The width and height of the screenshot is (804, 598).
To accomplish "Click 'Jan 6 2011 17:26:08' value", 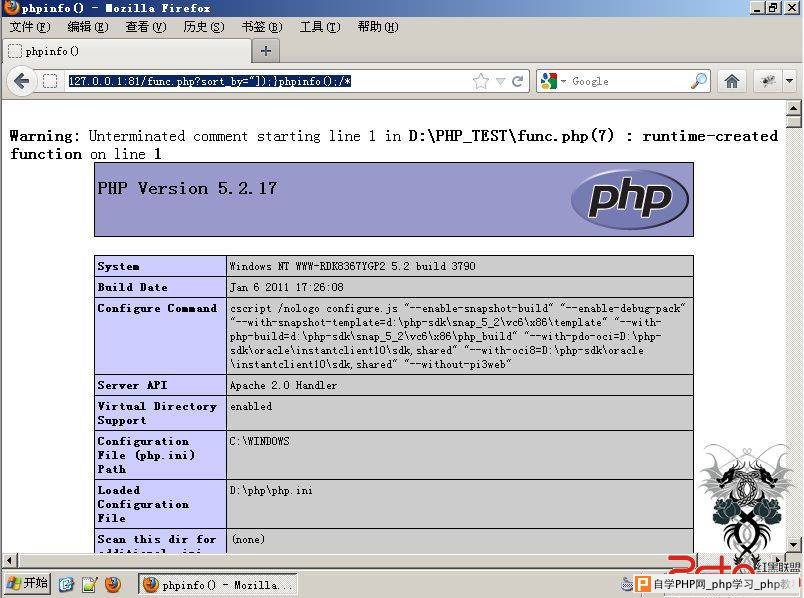I will (287, 287).
